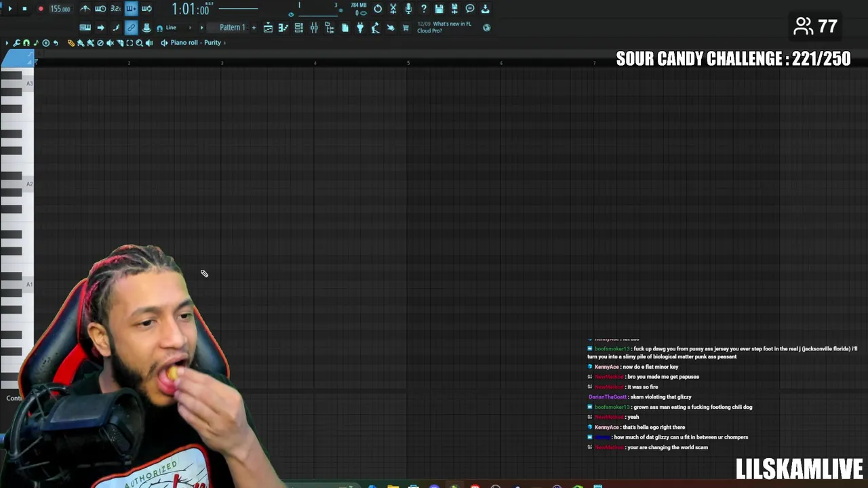The image size is (868, 488).
Task: Select the Slice tool
Action: [120, 43]
